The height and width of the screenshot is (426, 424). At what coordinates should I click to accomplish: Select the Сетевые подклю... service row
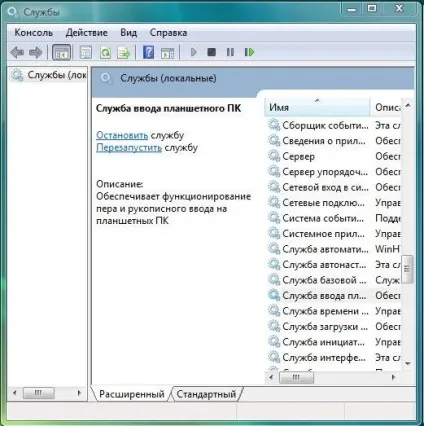click(333, 203)
